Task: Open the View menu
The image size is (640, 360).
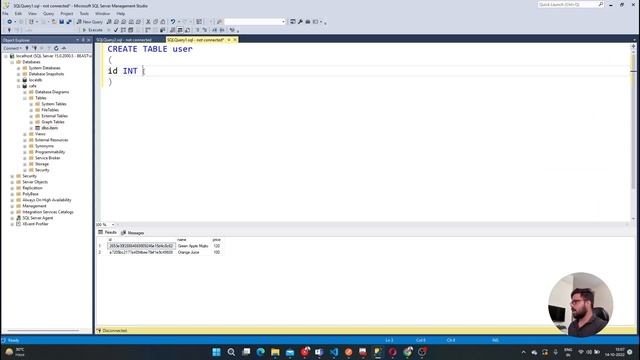Action: [32, 13]
